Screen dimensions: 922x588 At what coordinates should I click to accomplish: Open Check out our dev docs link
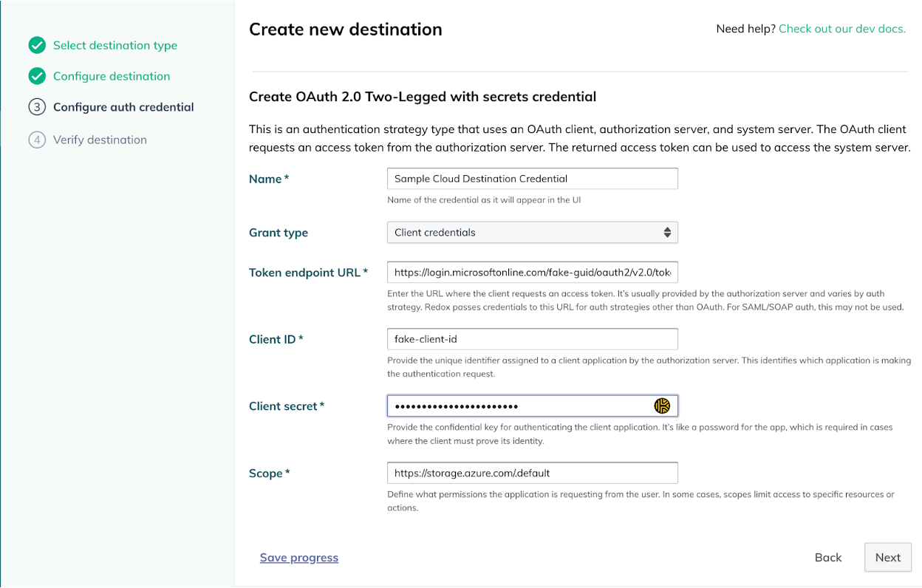(842, 29)
